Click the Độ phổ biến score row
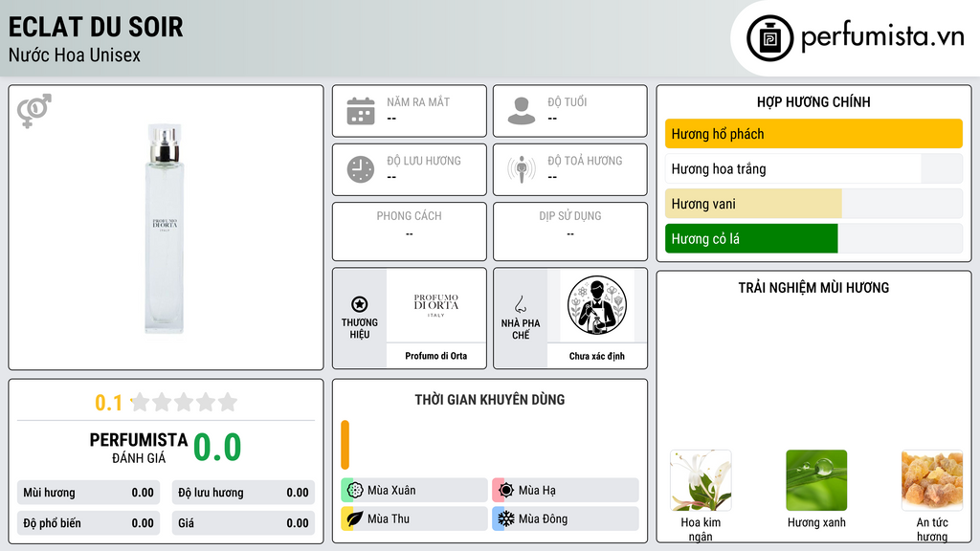The height and width of the screenshot is (551, 980). (x=88, y=523)
